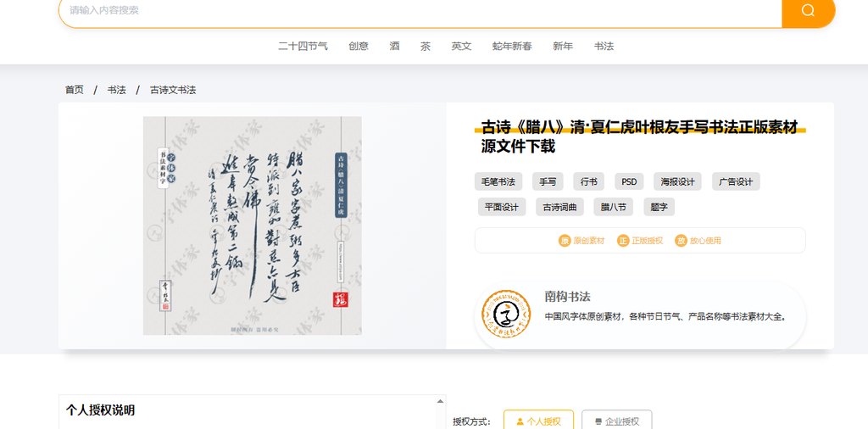Select the 企业授权 license option

click(617, 421)
